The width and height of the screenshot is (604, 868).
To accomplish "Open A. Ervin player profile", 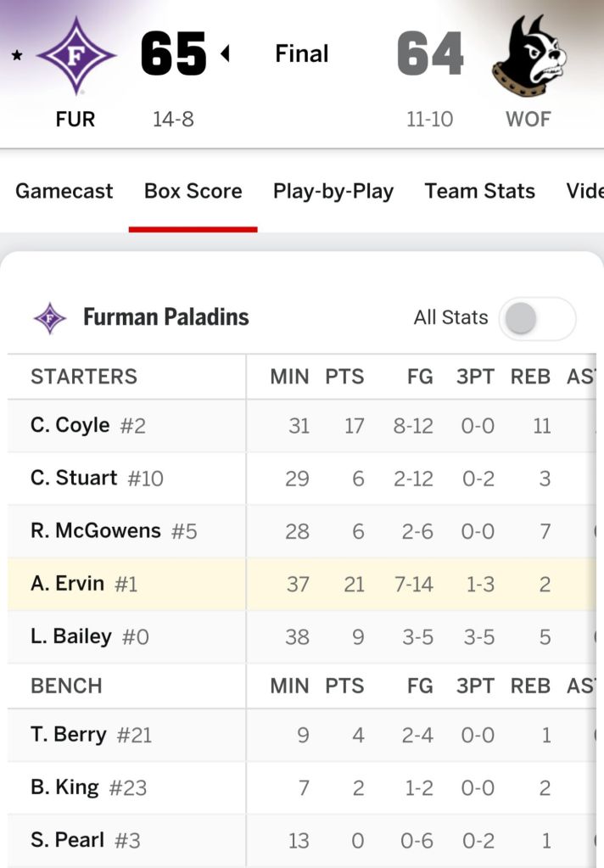I will (67, 584).
